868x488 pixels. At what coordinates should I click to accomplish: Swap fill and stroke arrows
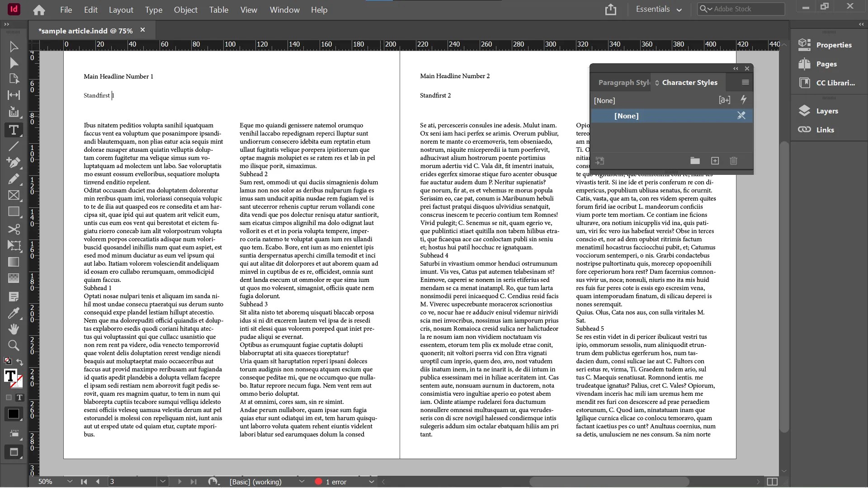pyautogui.click(x=20, y=362)
